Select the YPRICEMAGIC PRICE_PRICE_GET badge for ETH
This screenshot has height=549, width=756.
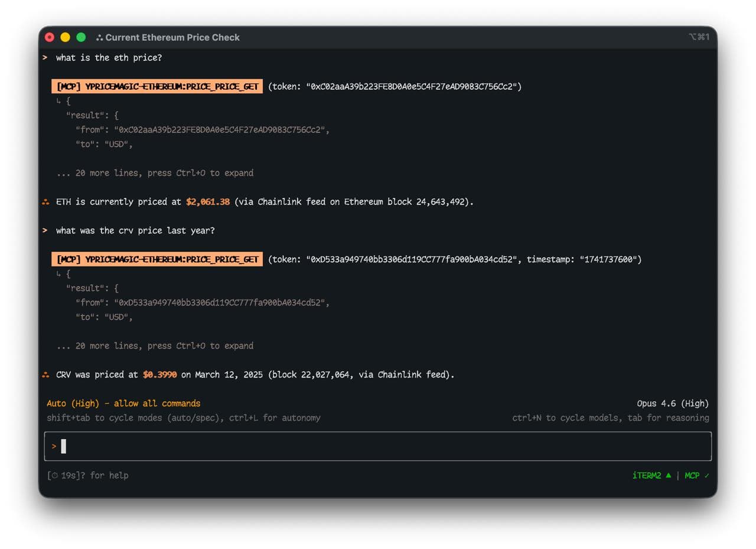click(x=157, y=86)
